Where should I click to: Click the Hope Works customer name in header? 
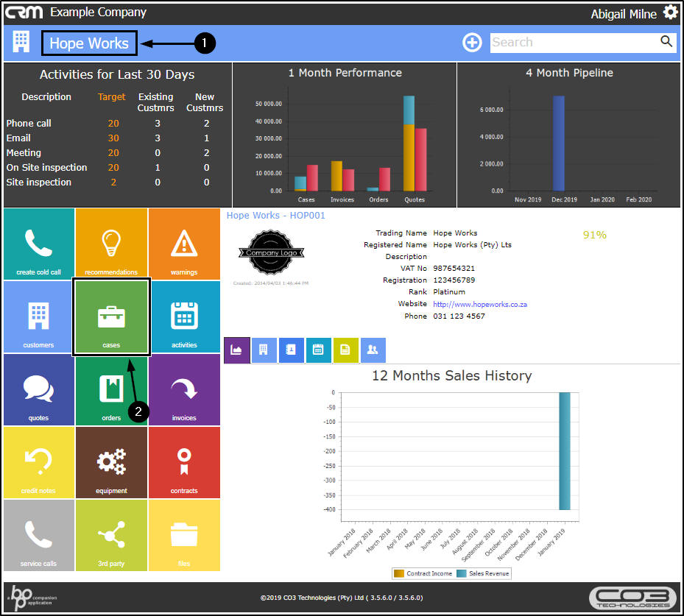click(89, 43)
